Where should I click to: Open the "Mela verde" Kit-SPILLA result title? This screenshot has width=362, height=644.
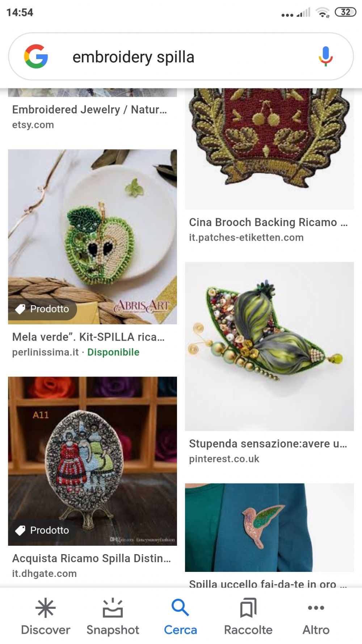(x=88, y=337)
